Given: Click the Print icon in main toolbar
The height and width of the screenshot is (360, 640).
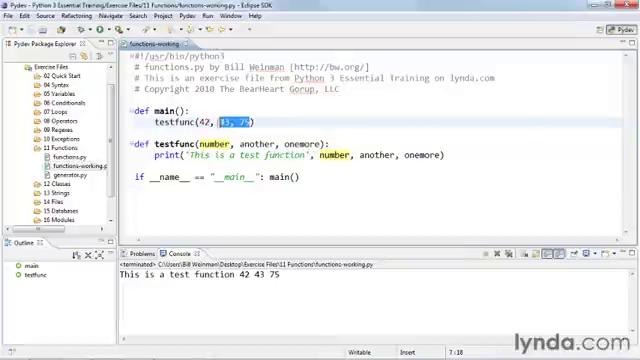Looking at the screenshot, I should (42, 30).
